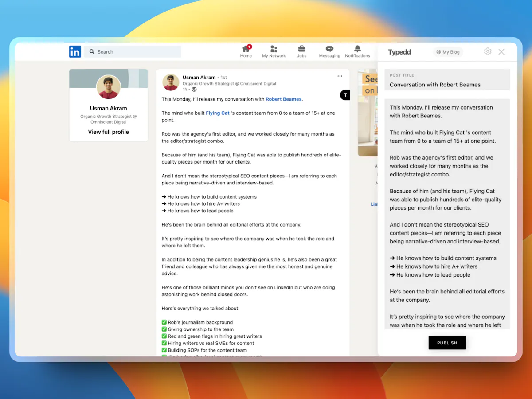Open the View full profile link
The height and width of the screenshot is (399, 532).
109,132
